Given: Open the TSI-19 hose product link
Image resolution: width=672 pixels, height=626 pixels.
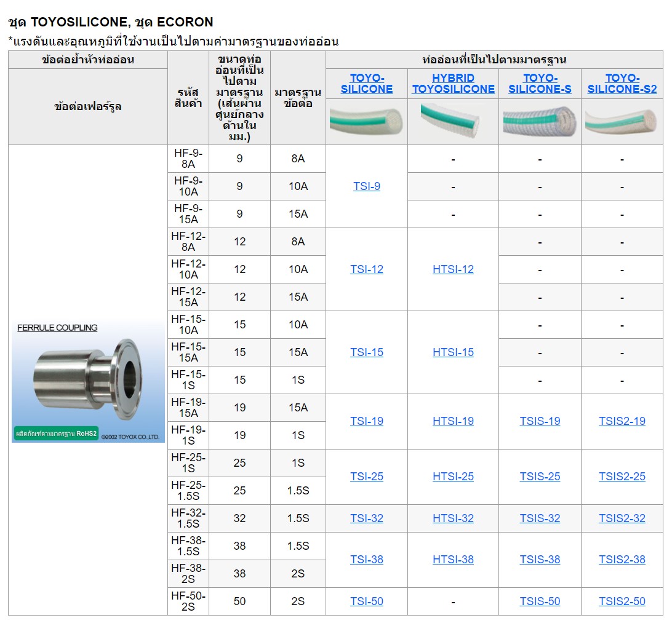Looking at the screenshot, I should [366, 421].
